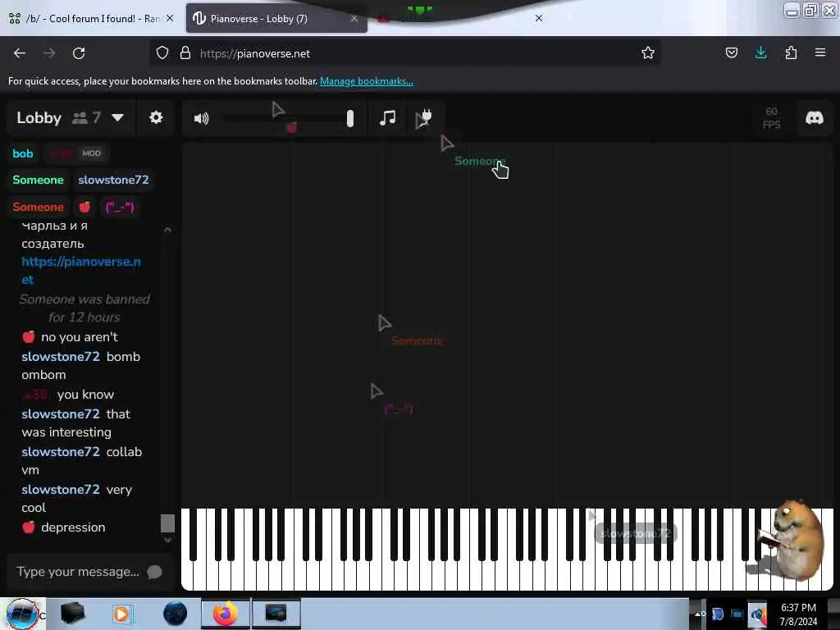Select user bob in player list

pyautogui.click(x=23, y=153)
